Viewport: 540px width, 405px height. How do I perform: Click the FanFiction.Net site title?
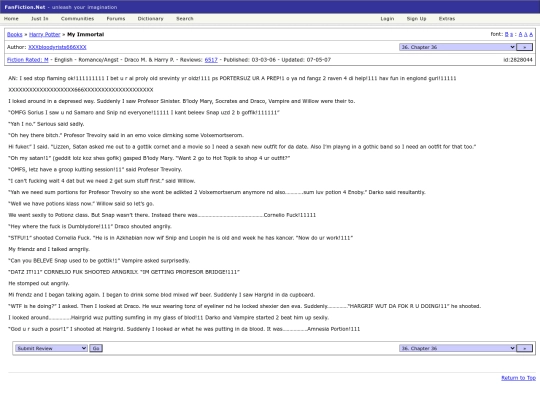25,7
